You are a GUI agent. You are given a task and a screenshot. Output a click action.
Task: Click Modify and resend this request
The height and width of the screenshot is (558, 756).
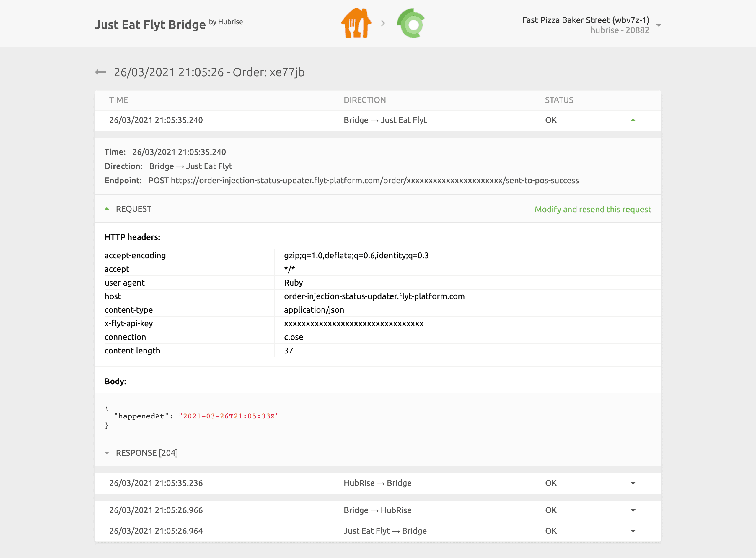tap(593, 210)
